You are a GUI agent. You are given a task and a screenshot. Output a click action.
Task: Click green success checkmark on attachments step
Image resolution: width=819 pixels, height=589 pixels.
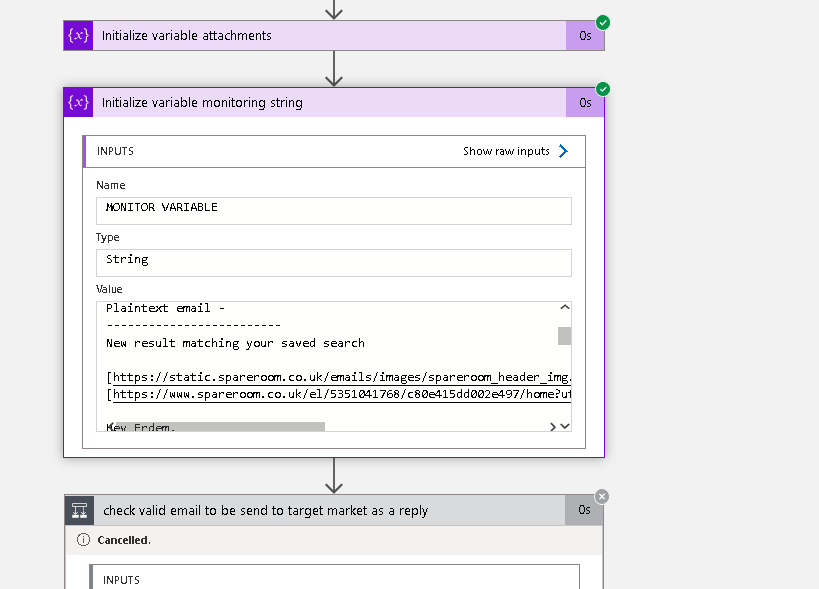(603, 22)
